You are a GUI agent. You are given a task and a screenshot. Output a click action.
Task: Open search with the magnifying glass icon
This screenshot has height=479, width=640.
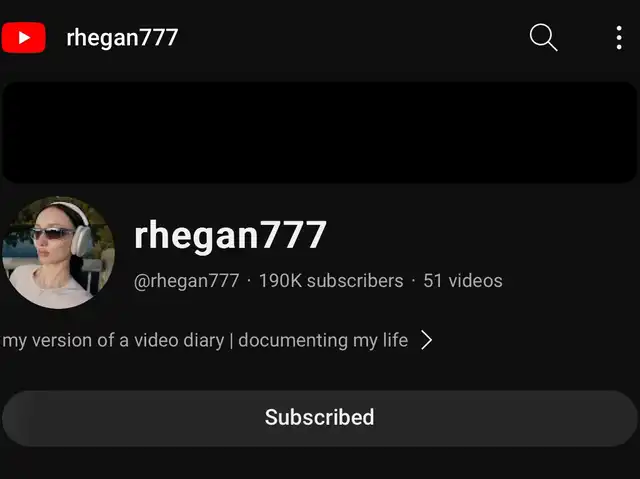(x=543, y=37)
